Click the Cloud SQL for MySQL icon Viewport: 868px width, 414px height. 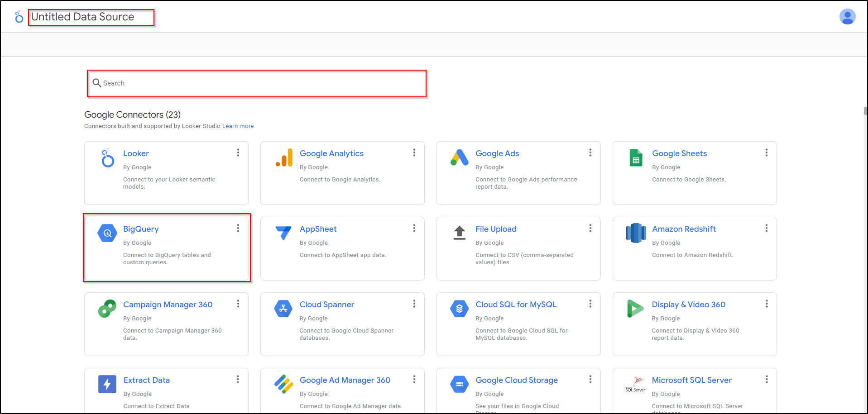click(460, 309)
